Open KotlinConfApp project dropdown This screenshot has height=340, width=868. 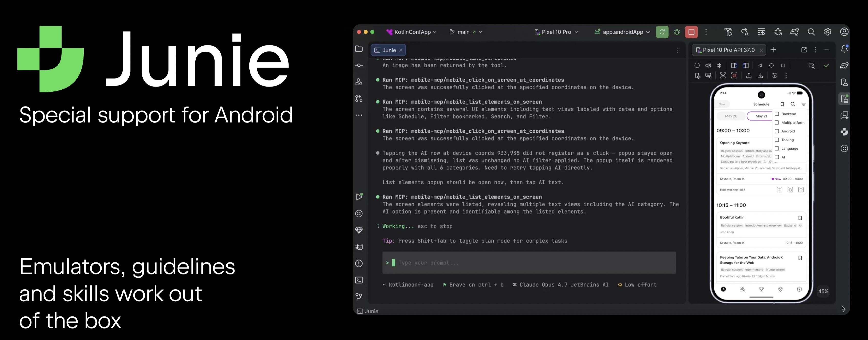point(411,32)
